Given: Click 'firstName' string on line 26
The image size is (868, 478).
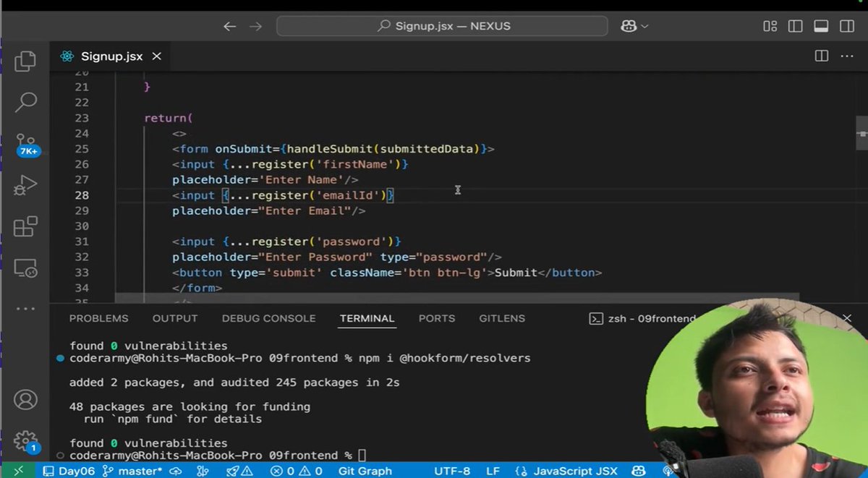Looking at the screenshot, I should click(x=357, y=164).
